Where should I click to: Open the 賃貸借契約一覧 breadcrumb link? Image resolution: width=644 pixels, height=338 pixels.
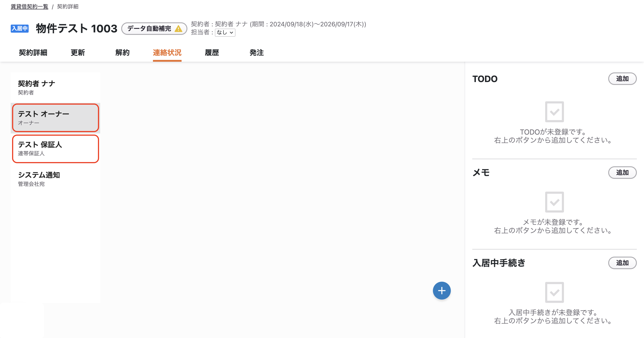pos(30,6)
